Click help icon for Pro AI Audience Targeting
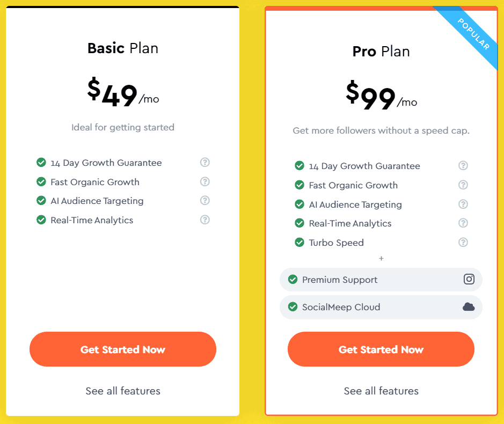504x424 pixels. pos(463,204)
